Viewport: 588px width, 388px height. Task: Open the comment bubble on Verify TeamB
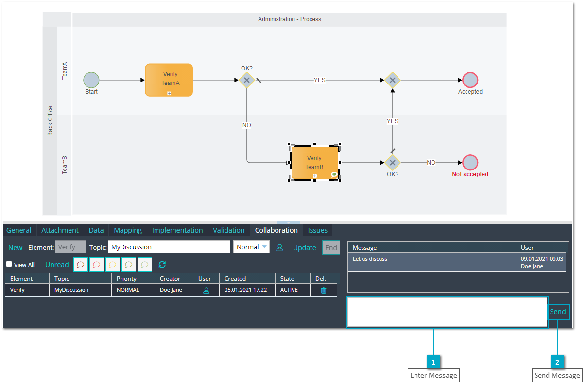click(334, 174)
